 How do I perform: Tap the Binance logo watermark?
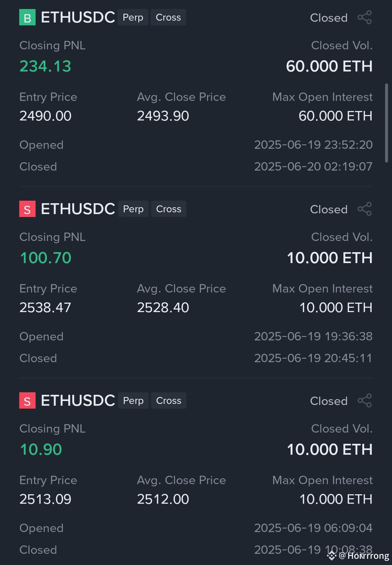(x=332, y=556)
